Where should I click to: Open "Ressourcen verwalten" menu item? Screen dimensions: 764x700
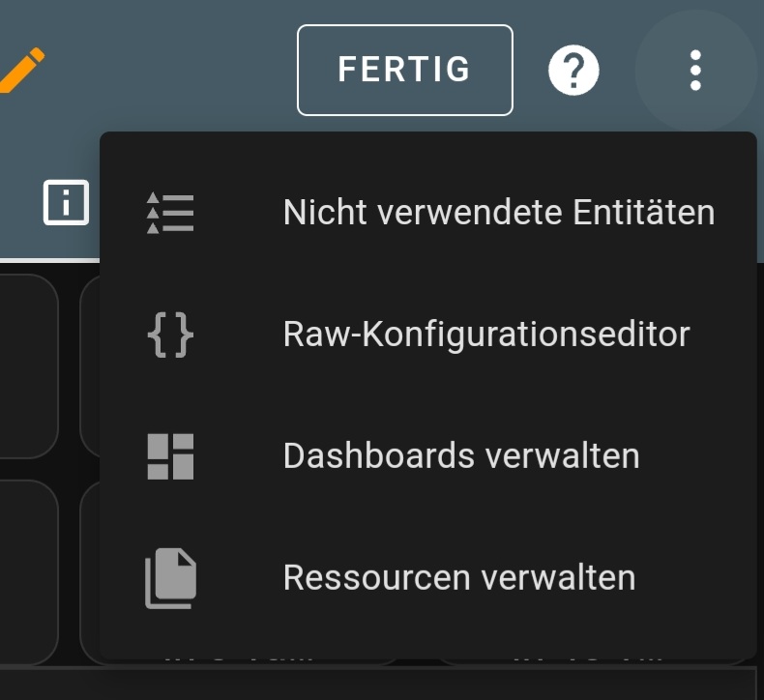click(x=458, y=578)
